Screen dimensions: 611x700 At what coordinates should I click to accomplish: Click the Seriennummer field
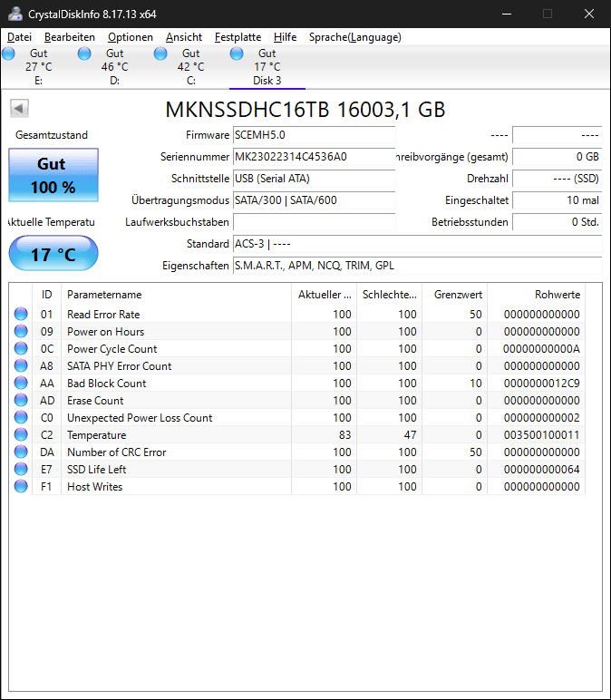point(315,157)
